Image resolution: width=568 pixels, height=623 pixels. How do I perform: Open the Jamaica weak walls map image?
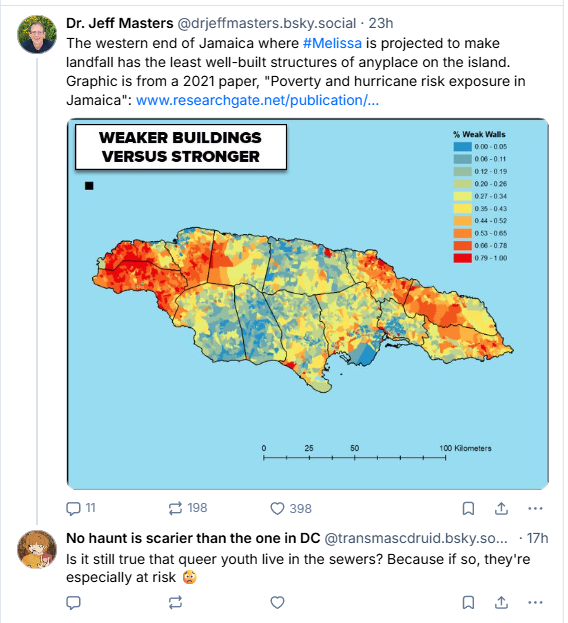(x=308, y=304)
